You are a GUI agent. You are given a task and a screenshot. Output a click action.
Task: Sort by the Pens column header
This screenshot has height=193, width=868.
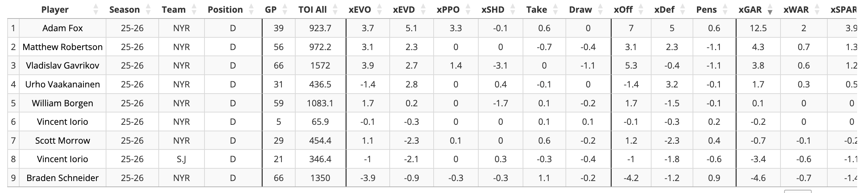pos(706,10)
